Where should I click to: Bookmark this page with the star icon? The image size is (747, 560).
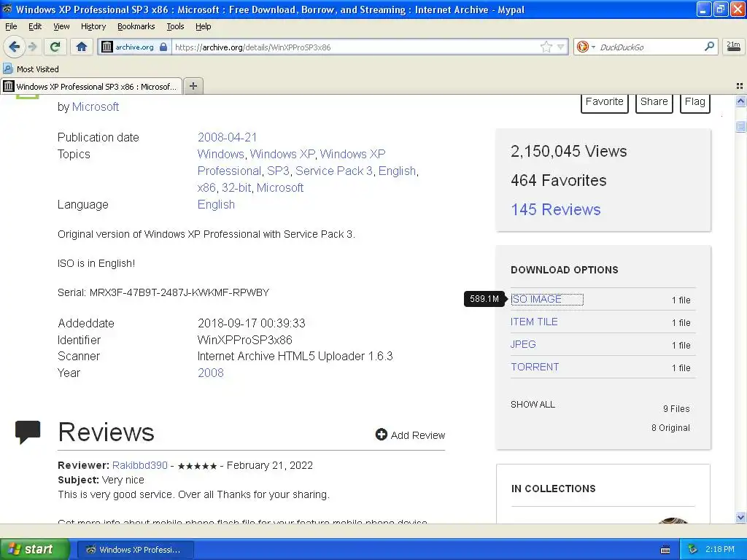546,47
